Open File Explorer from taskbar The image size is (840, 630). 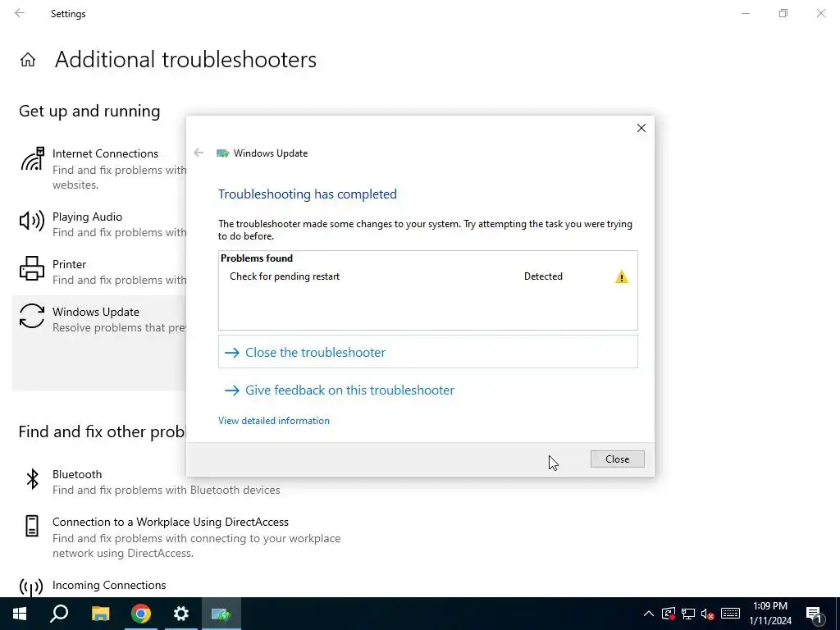tap(100, 614)
